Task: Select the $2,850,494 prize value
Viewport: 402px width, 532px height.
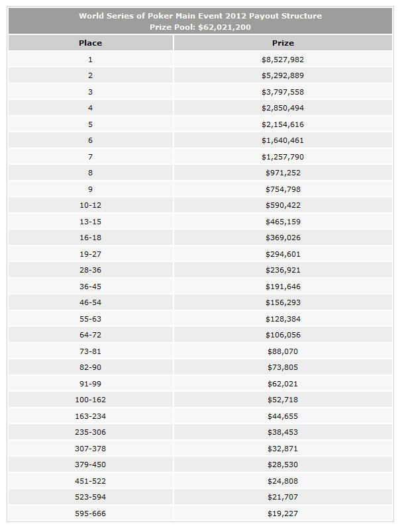Action: click(283, 108)
